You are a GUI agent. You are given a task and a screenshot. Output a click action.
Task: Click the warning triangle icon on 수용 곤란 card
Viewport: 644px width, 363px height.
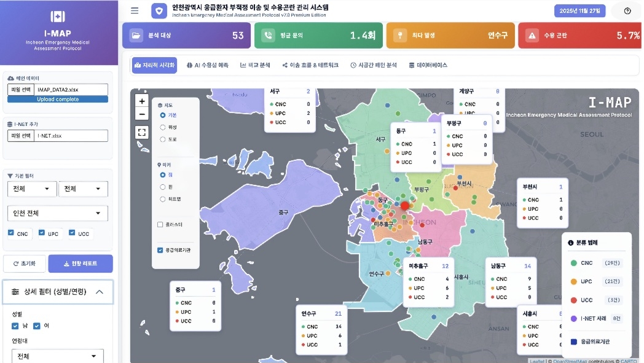point(531,36)
